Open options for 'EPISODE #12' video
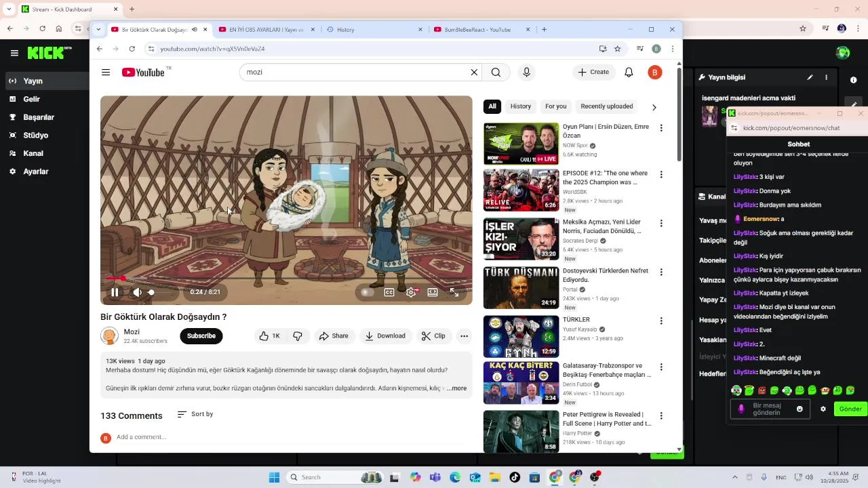 [x=661, y=174]
